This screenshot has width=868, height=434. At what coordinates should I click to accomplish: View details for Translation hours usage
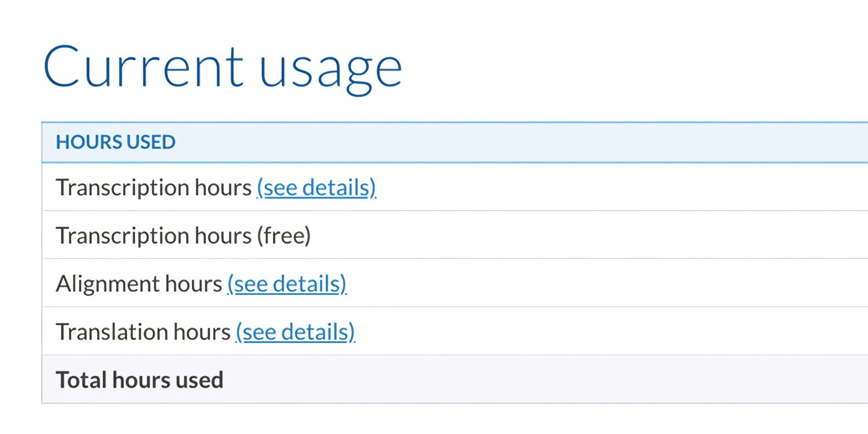tap(294, 331)
